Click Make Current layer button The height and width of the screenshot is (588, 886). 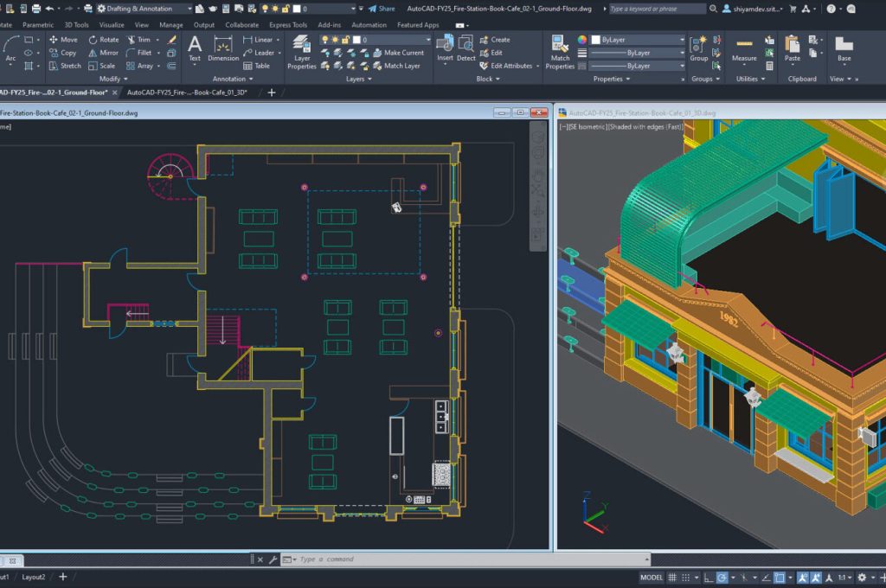point(398,53)
